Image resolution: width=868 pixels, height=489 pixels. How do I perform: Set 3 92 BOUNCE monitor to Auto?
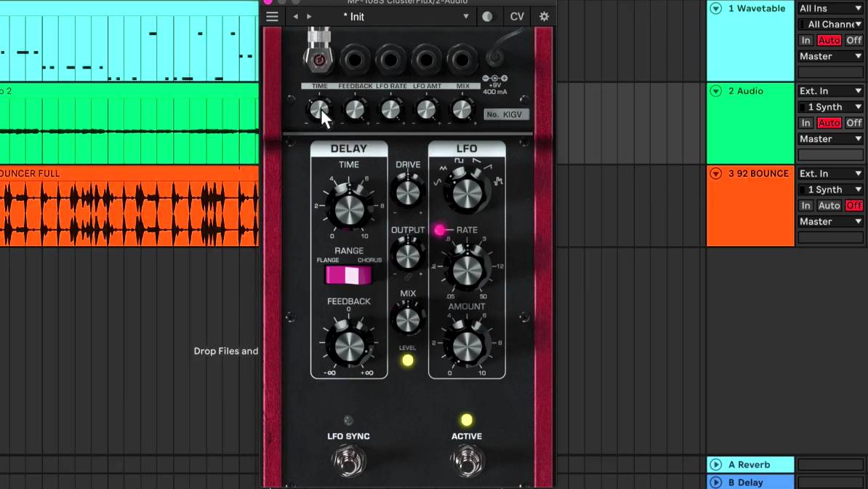point(829,205)
